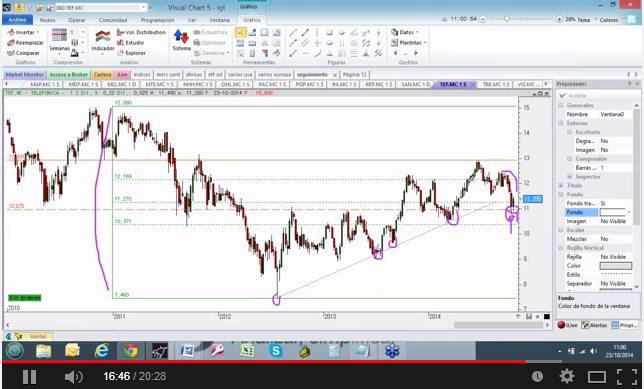Open the Datos dropdown menu
This screenshot has height=389, width=644.
coord(405,32)
